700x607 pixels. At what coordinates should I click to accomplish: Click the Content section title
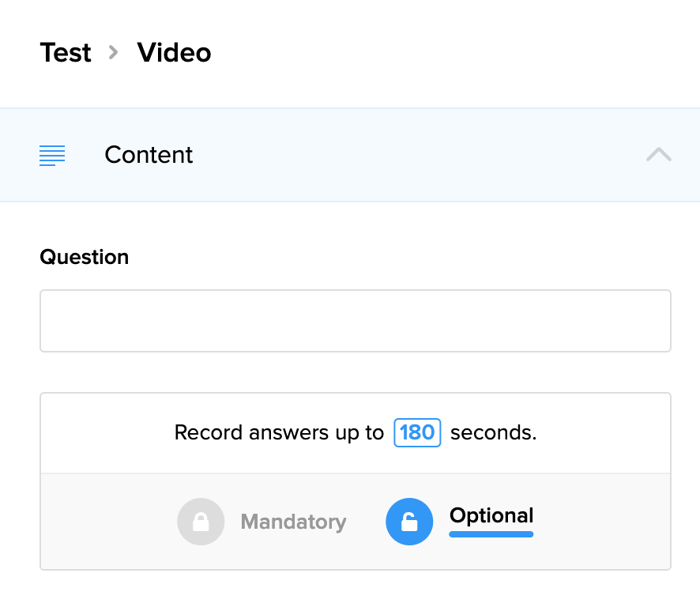(x=149, y=155)
